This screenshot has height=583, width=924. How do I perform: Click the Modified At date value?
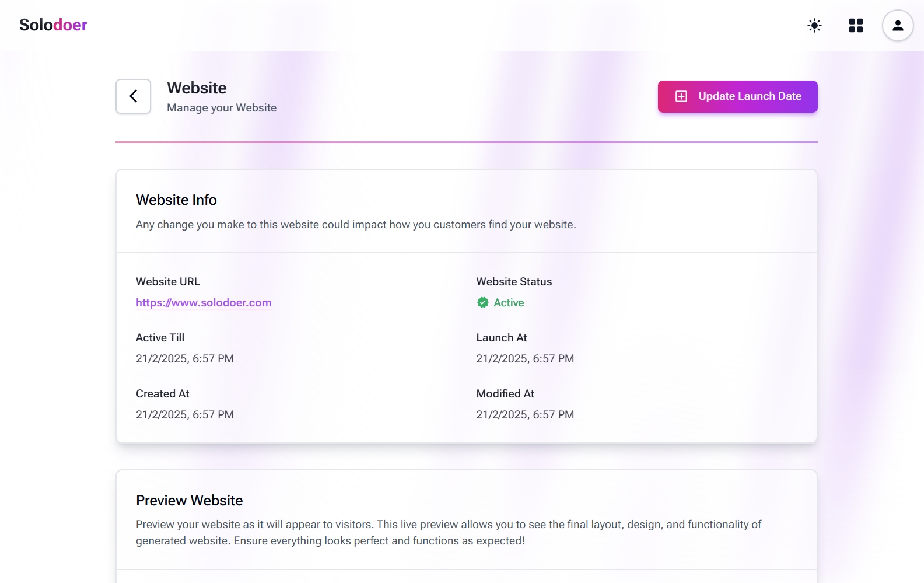tap(525, 415)
